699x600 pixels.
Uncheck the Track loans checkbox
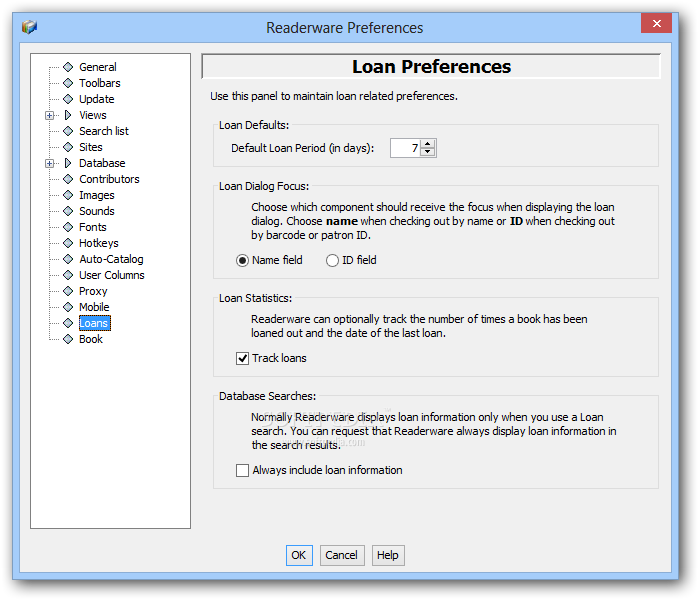(x=242, y=358)
